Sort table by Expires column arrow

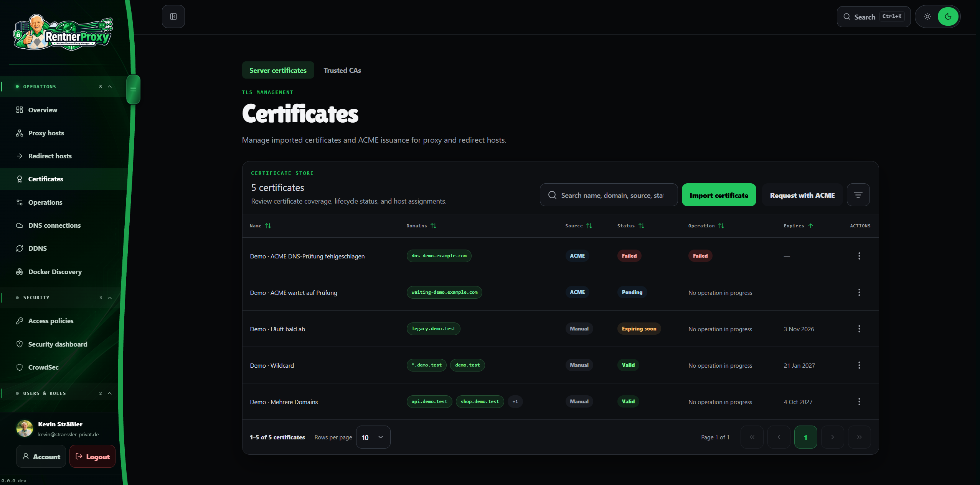(x=811, y=226)
